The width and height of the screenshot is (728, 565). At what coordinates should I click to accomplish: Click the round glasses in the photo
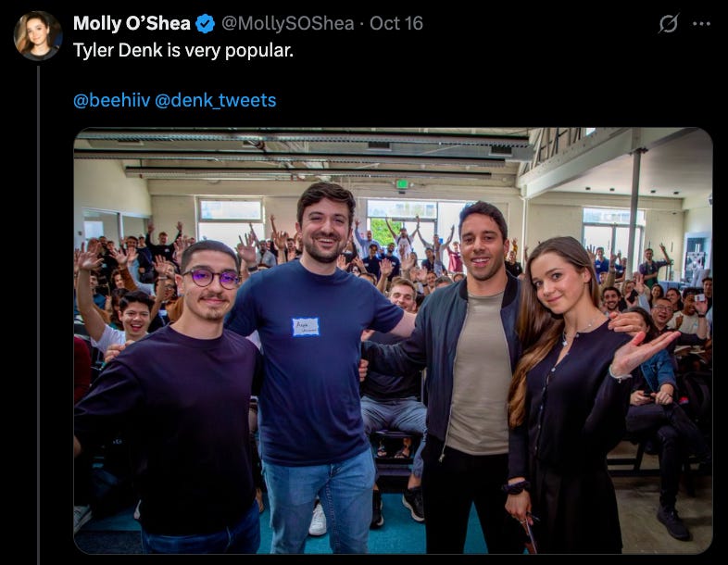(211, 278)
